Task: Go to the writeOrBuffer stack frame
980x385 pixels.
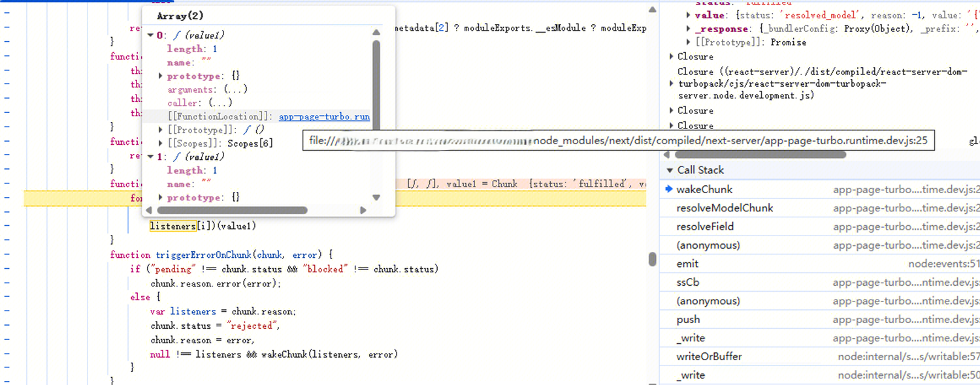Action: [x=709, y=356]
